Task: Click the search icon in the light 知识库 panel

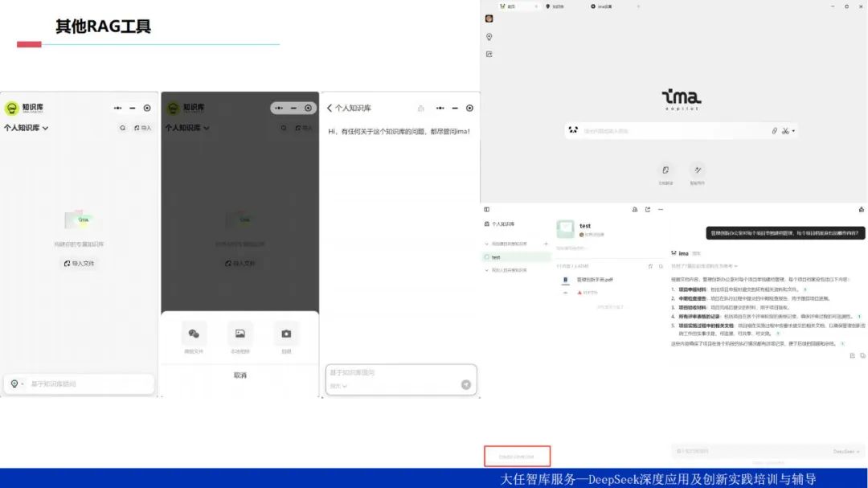Action: pos(122,128)
